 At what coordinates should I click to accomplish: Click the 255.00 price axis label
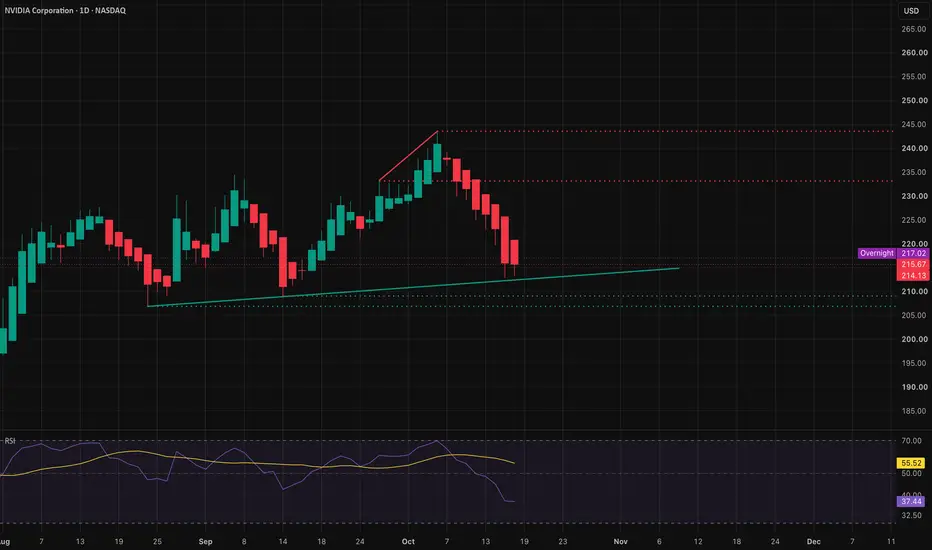(914, 76)
